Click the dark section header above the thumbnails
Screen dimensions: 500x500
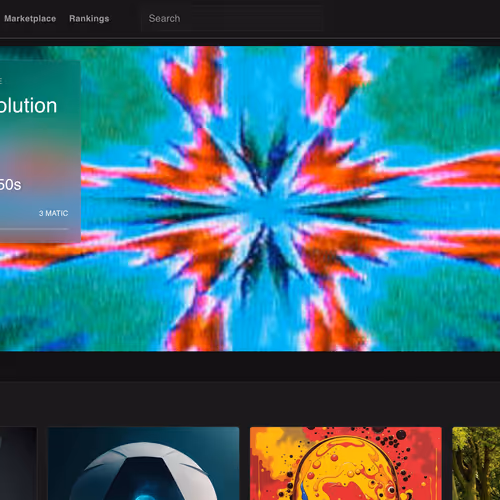[250, 404]
